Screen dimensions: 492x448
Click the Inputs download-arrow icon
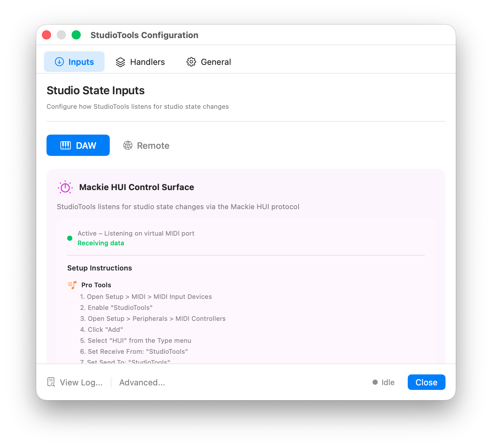[59, 62]
